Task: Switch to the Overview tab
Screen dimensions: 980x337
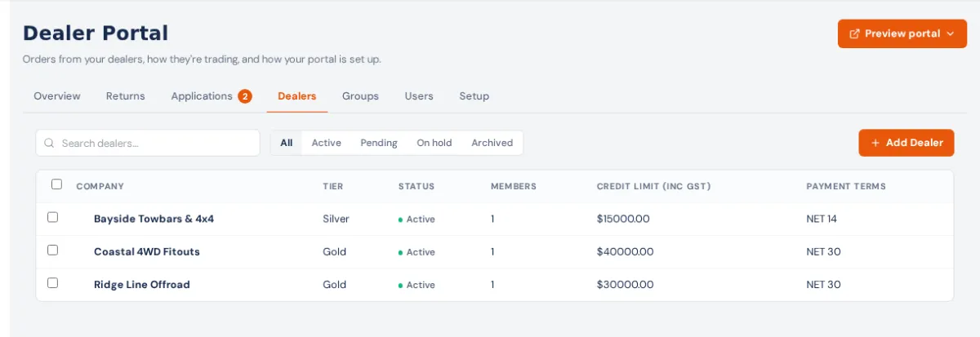Action: 57,96
